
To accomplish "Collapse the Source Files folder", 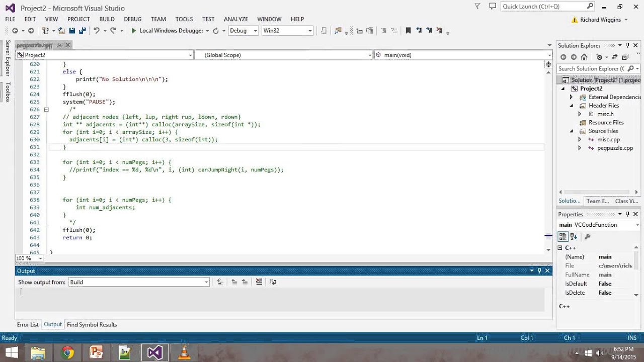I will (572, 131).
